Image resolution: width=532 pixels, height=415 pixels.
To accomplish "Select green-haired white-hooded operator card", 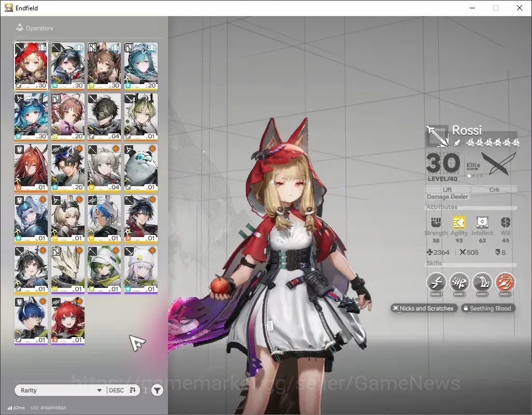I will (104, 270).
